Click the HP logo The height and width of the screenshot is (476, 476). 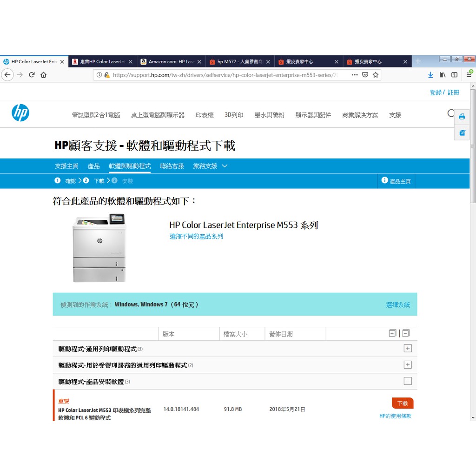point(20,112)
